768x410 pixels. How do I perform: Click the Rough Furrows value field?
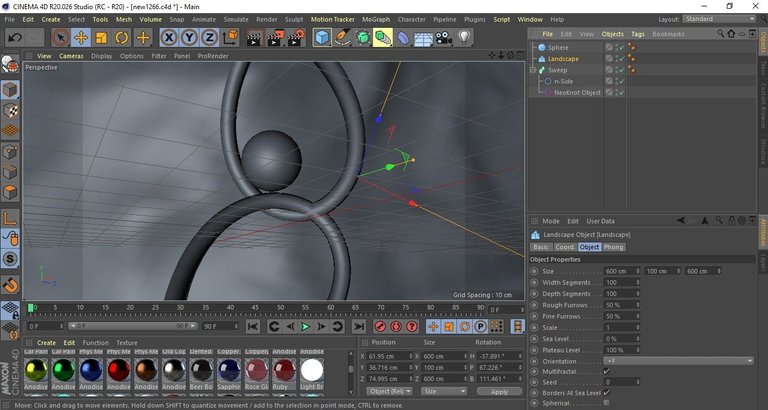click(x=620, y=305)
